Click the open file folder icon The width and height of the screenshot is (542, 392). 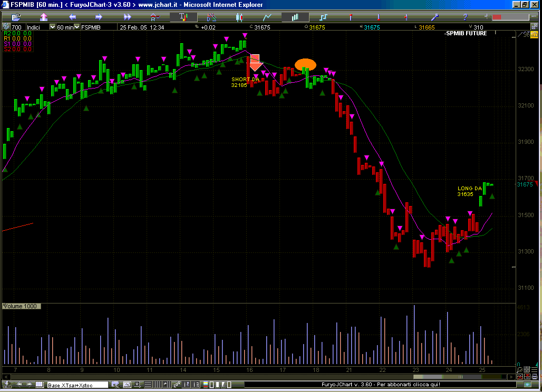[x=16, y=17]
